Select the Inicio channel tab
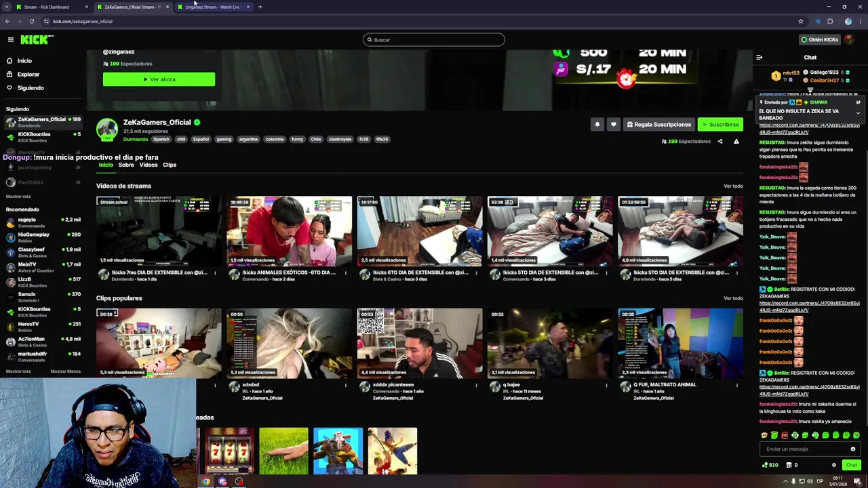The height and width of the screenshot is (488, 868). (x=106, y=165)
